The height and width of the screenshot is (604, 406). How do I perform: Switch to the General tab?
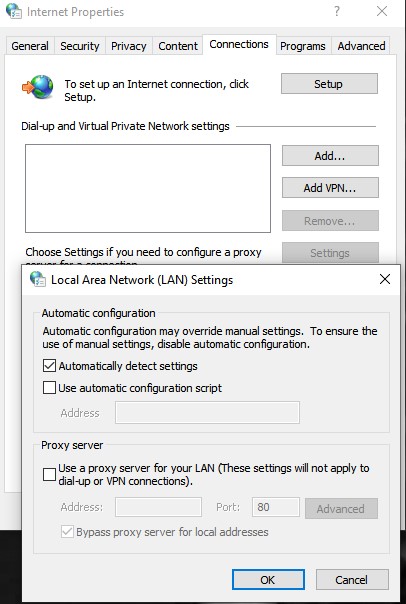tap(30, 46)
